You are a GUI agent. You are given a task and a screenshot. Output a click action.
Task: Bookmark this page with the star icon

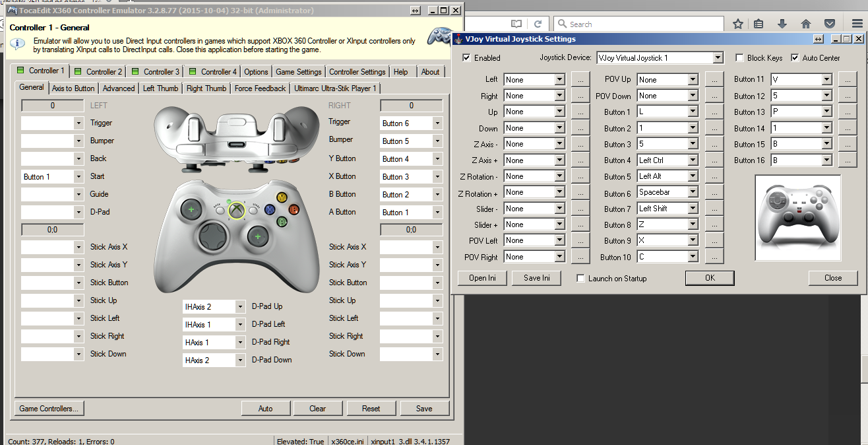pos(738,24)
